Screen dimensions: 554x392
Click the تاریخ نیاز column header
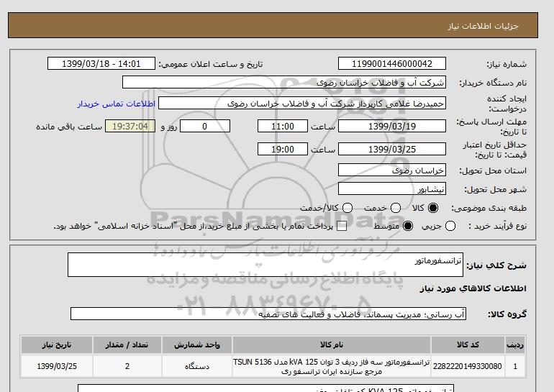pos(57,345)
